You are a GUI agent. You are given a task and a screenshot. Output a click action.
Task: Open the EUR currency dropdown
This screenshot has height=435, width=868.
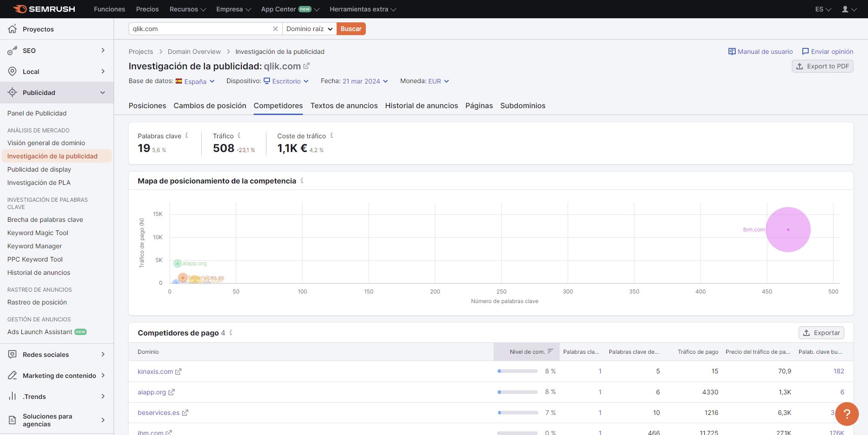(x=439, y=81)
